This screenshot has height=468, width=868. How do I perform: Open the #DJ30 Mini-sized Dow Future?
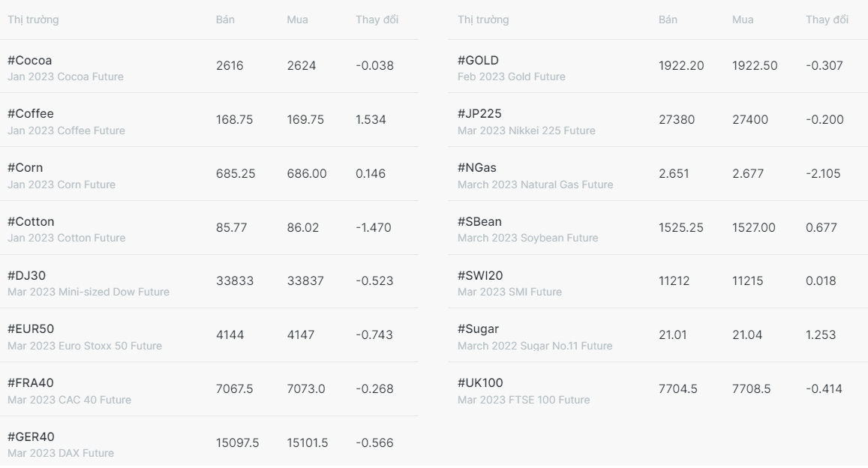point(209,281)
